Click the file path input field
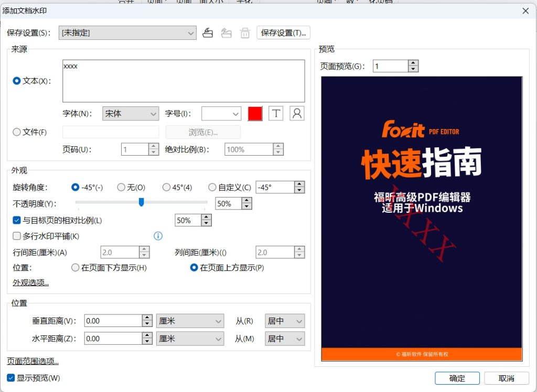This screenshot has height=392, width=537. tap(111, 132)
